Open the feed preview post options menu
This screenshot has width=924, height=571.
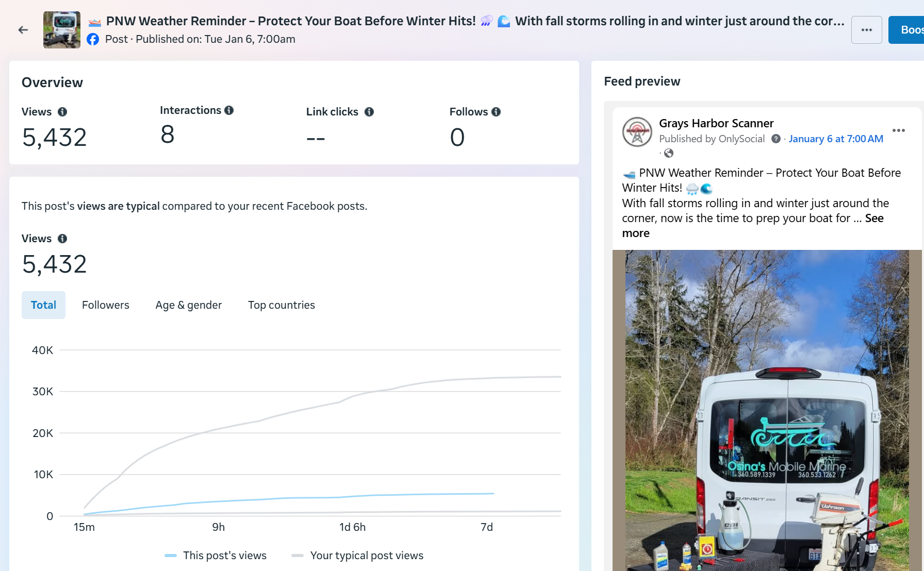[898, 130]
